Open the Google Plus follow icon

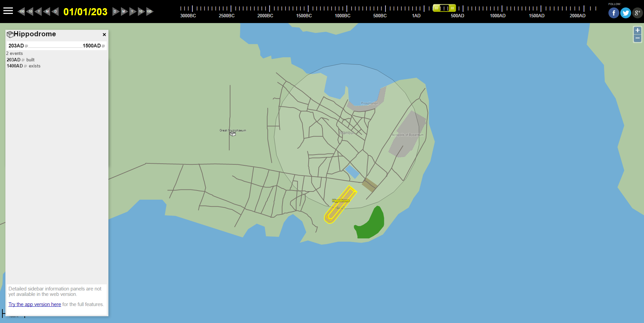click(x=637, y=13)
